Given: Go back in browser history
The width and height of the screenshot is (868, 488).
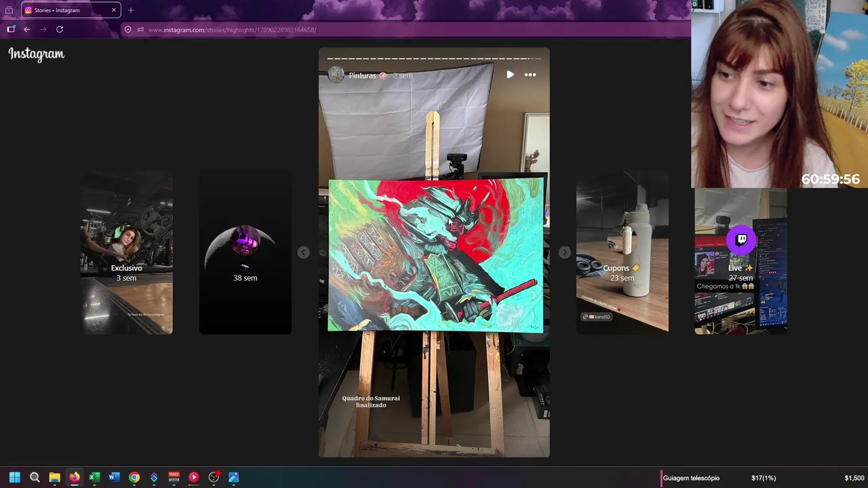Looking at the screenshot, I should (x=27, y=29).
